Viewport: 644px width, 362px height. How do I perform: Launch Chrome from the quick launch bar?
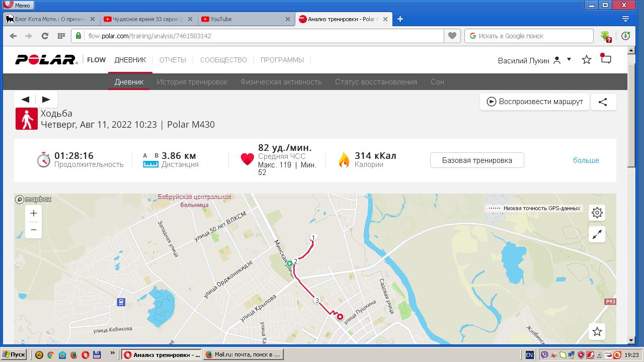click(x=51, y=355)
